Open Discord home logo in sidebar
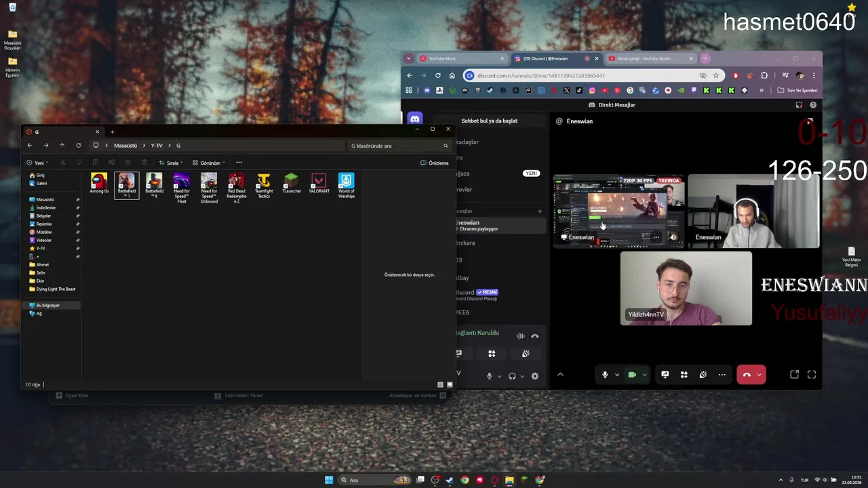 pos(415,119)
